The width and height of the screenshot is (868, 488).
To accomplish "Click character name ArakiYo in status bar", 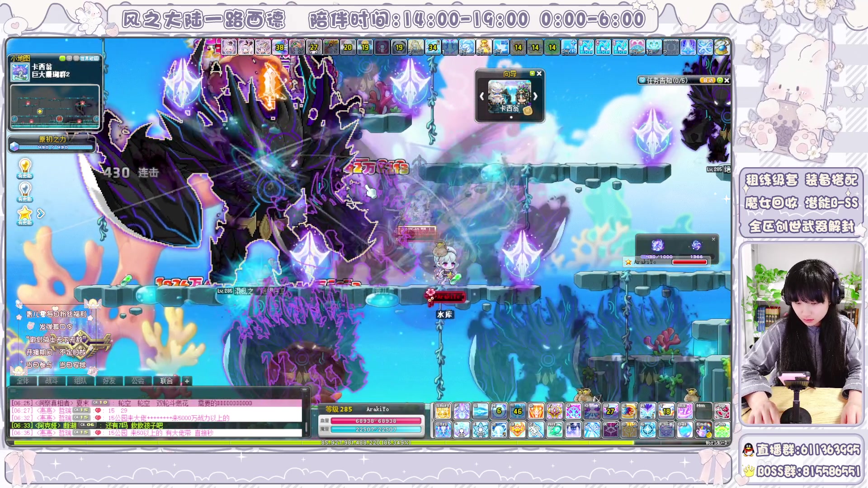I will tap(377, 409).
